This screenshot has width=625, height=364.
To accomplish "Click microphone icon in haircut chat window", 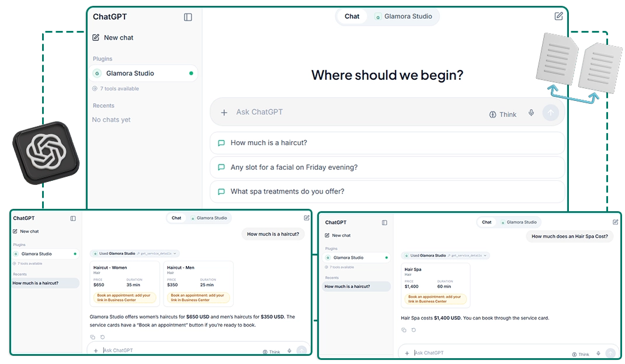I will pos(289,351).
